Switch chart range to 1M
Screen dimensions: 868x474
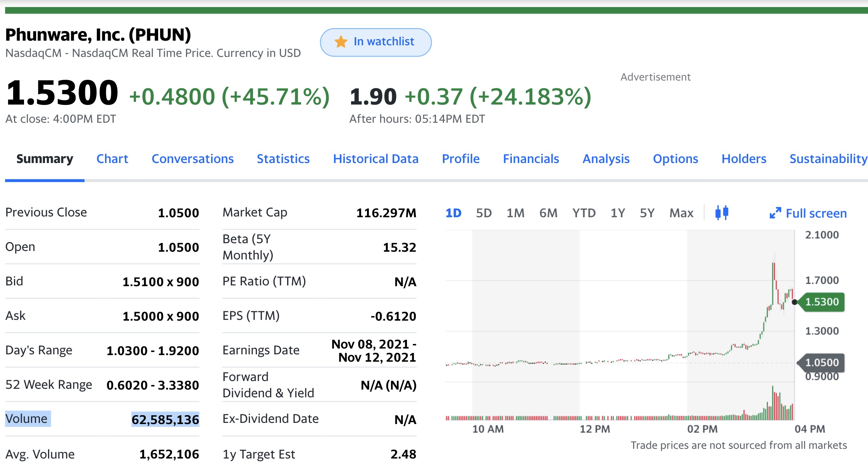click(515, 213)
